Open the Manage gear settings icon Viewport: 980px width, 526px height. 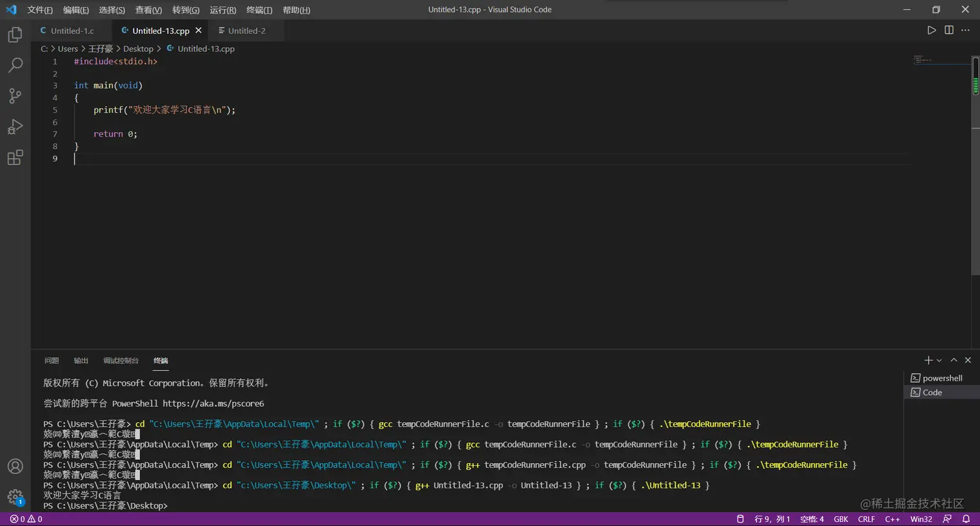[15, 497]
